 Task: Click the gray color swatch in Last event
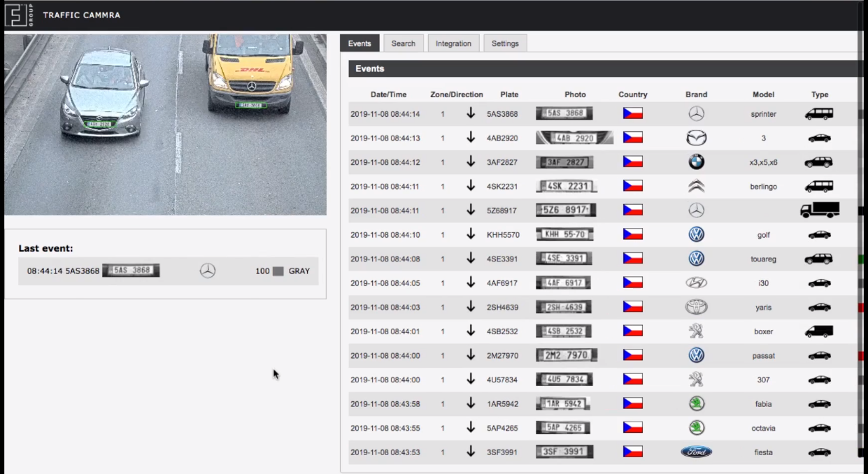(x=278, y=271)
